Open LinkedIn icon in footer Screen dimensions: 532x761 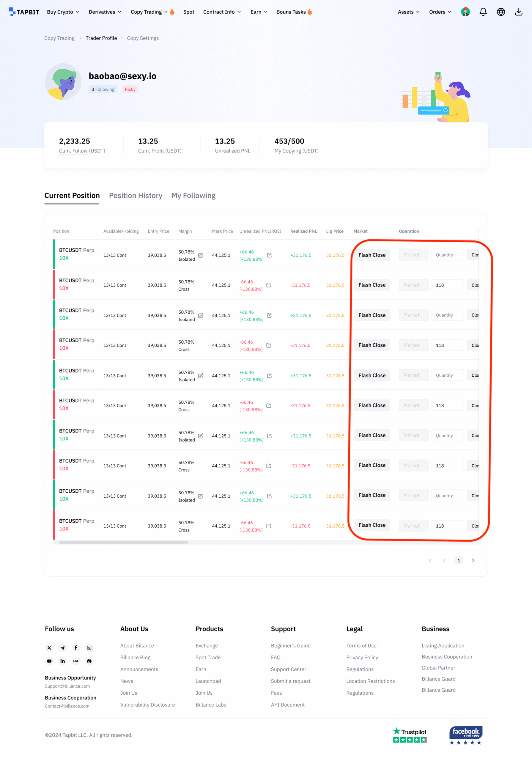click(x=63, y=661)
